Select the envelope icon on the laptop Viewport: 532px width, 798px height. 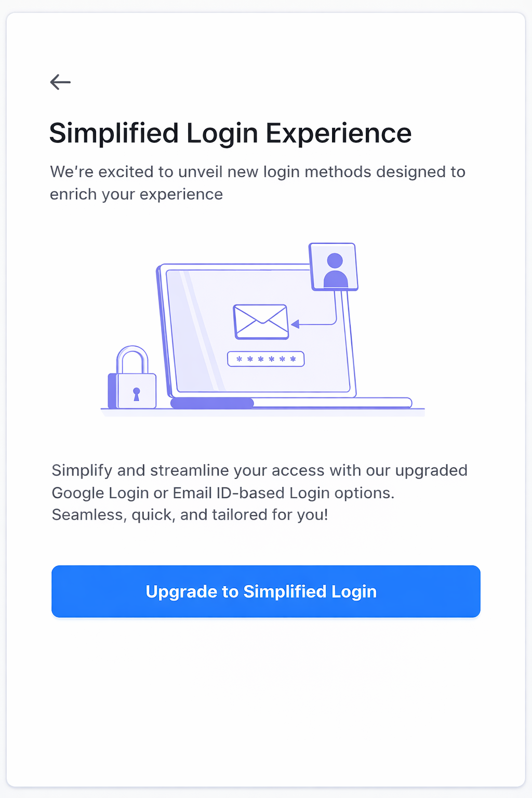[261, 322]
